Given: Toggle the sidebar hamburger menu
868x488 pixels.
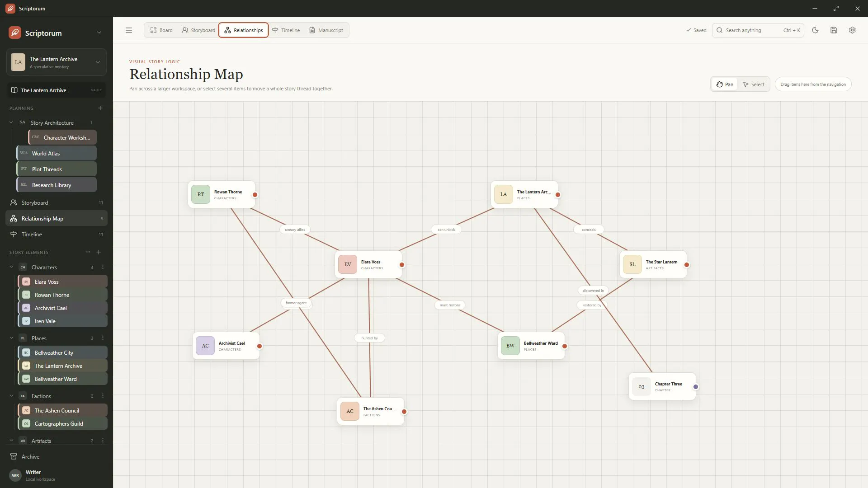Looking at the screenshot, I should [x=129, y=30].
